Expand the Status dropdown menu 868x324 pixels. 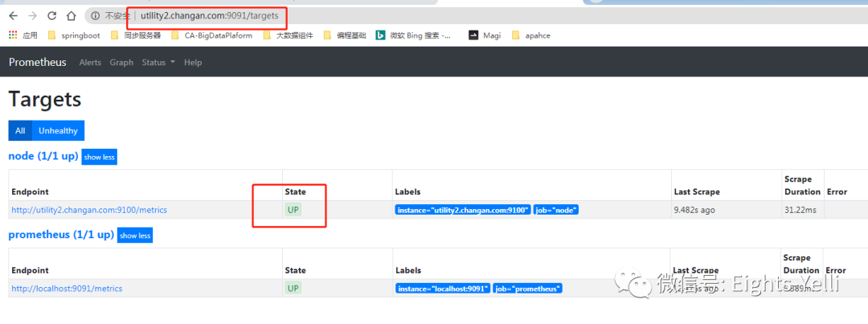click(158, 63)
